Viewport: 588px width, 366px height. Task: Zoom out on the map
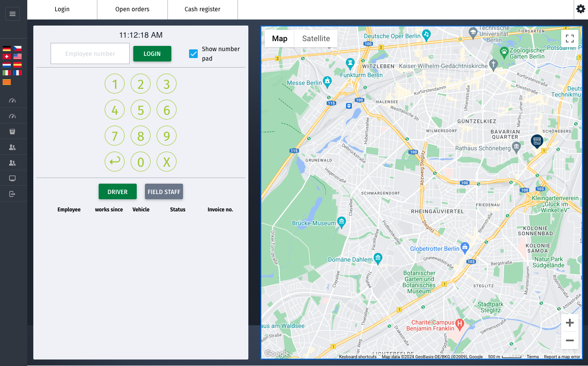coord(570,340)
